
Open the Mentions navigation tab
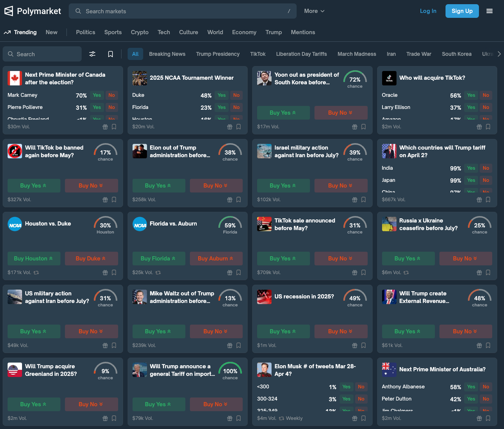click(x=303, y=32)
